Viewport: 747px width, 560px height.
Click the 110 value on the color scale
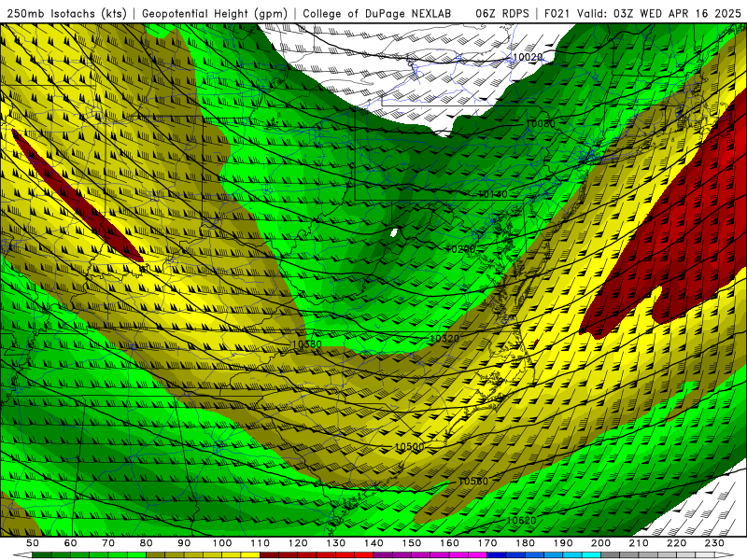pos(261,543)
